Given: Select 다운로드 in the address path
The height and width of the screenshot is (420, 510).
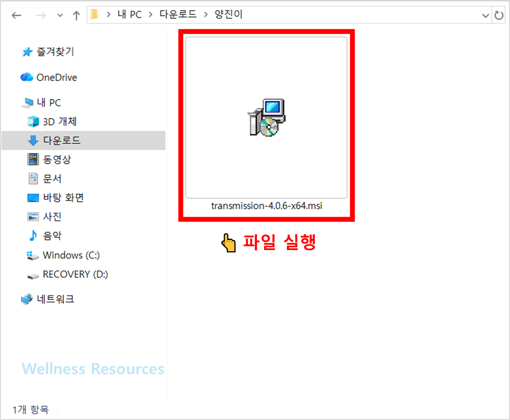Looking at the screenshot, I should (178, 15).
